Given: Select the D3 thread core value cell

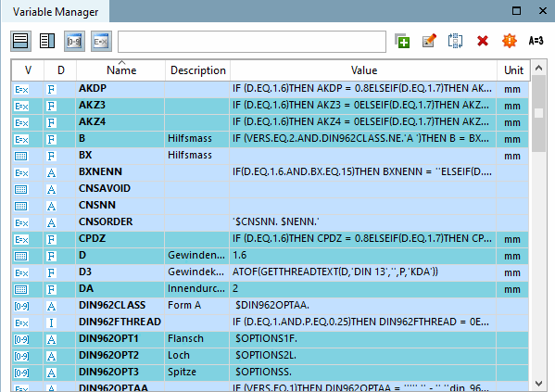Looking at the screenshot, I should 363,272.
